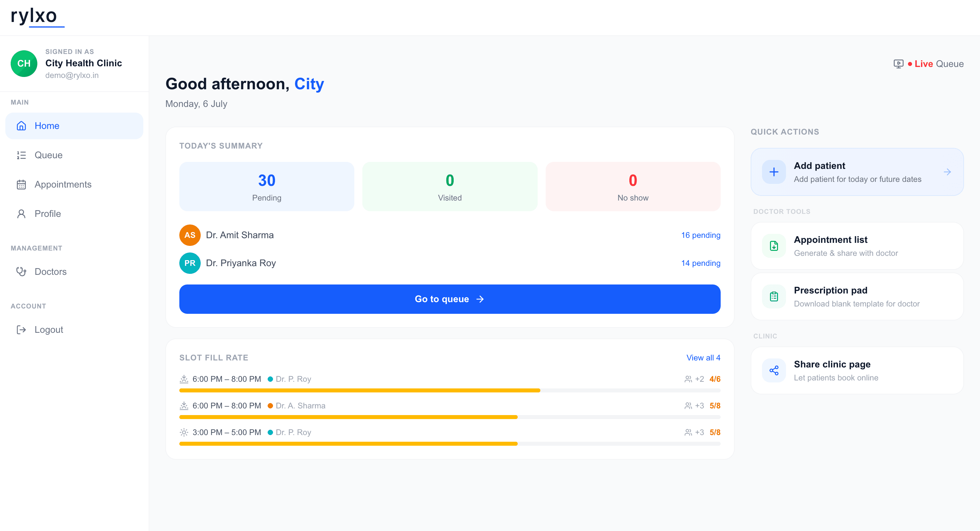Click people icon next to +2 4/6
The image size is (980, 531).
point(688,379)
